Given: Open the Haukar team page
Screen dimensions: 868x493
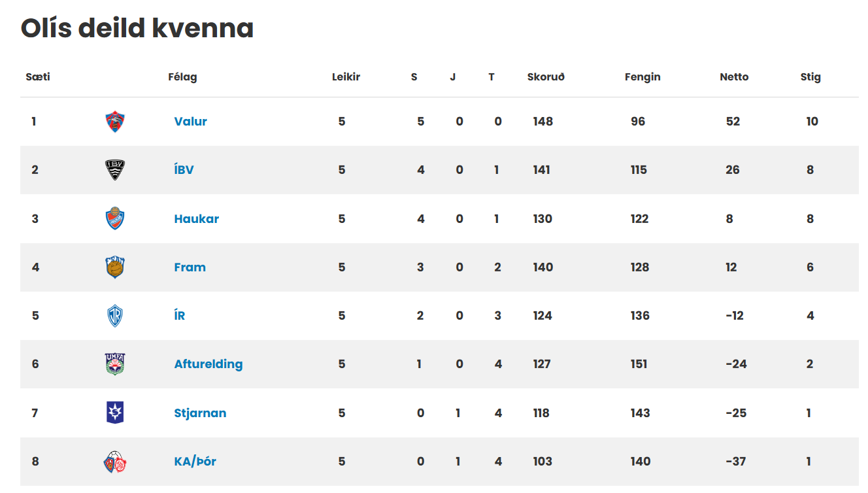Looking at the screenshot, I should (197, 219).
